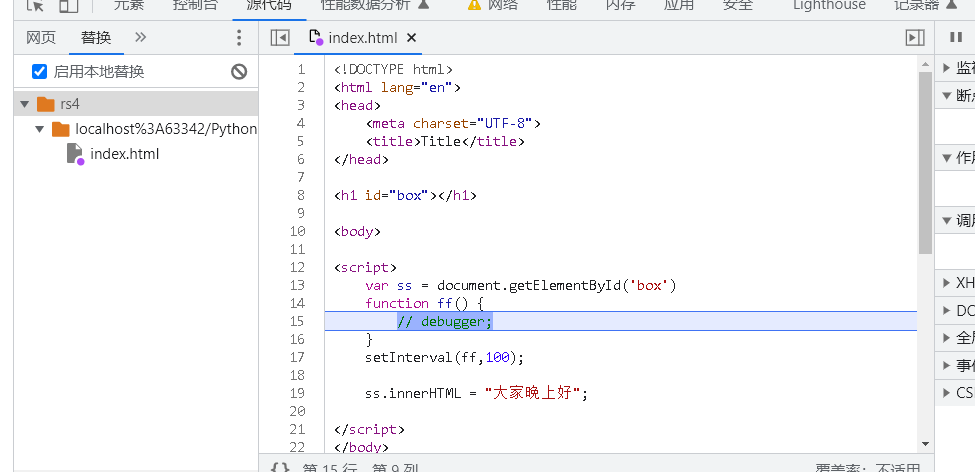
Task: Open the 性能数据分析 panel tab
Action: [375, 5]
